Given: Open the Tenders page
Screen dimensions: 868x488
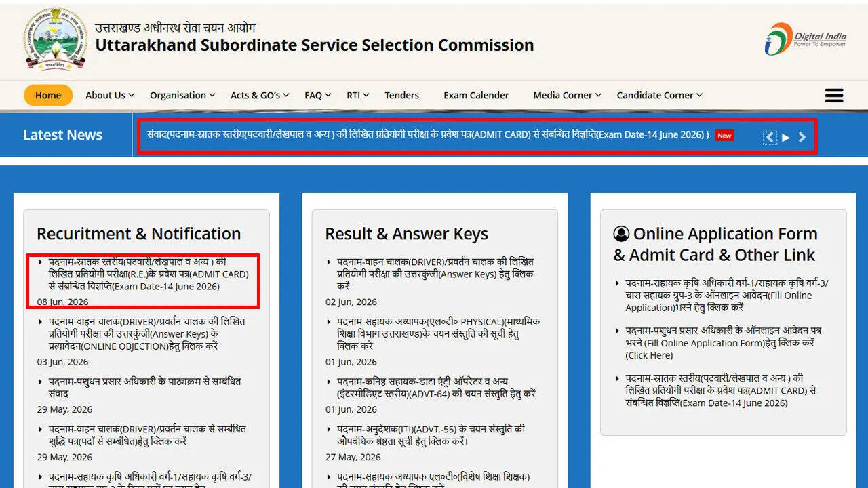Looking at the screenshot, I should tap(401, 95).
